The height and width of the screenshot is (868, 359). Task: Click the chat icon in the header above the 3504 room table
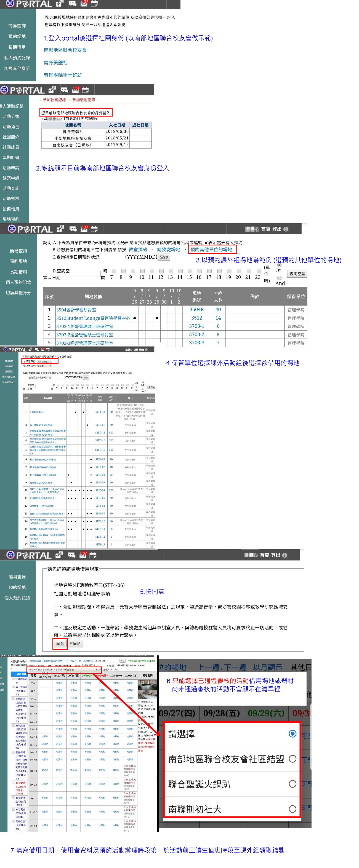(x=73, y=229)
